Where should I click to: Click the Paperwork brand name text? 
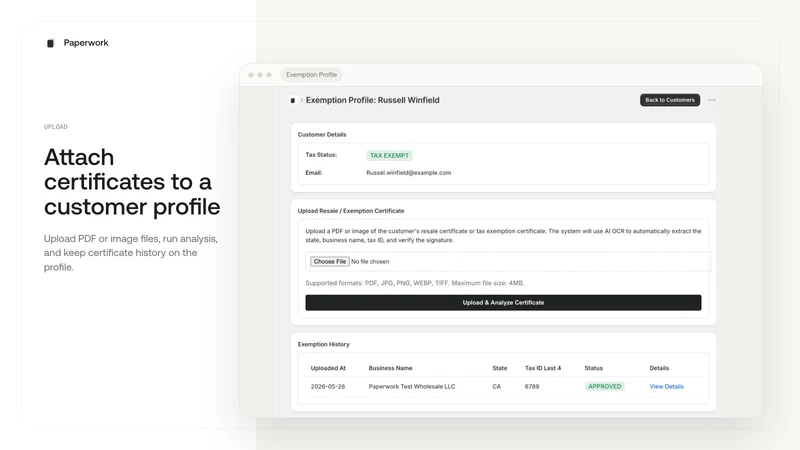point(86,43)
